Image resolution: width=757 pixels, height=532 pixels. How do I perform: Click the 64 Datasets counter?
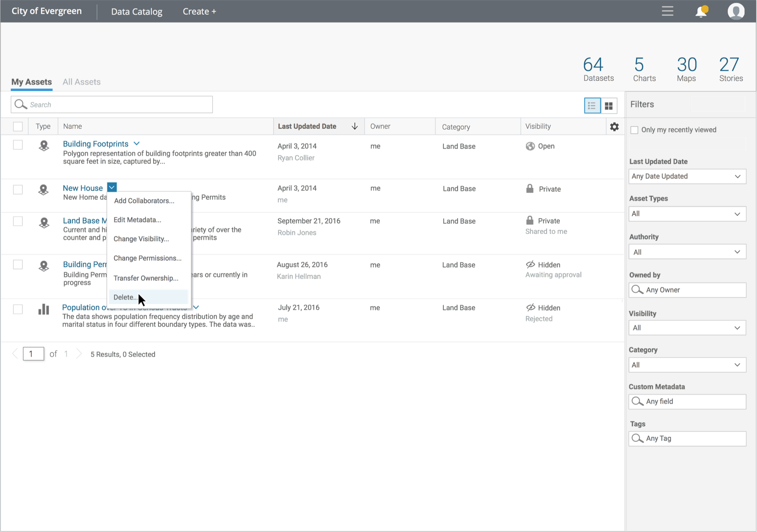click(x=598, y=69)
